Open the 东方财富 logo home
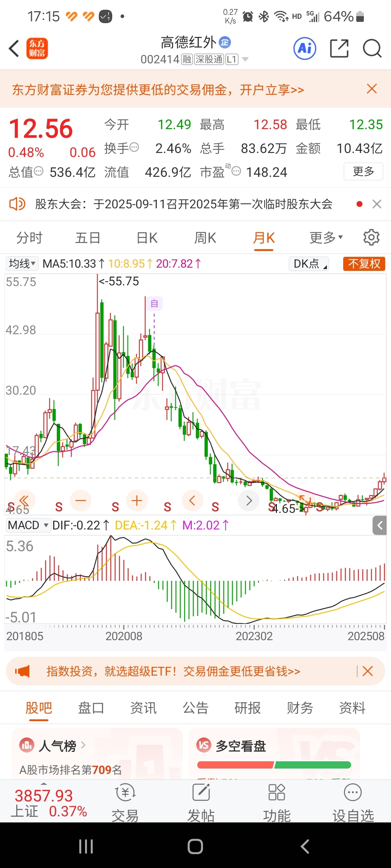Viewport: 391px width, 868px height. tap(37, 48)
